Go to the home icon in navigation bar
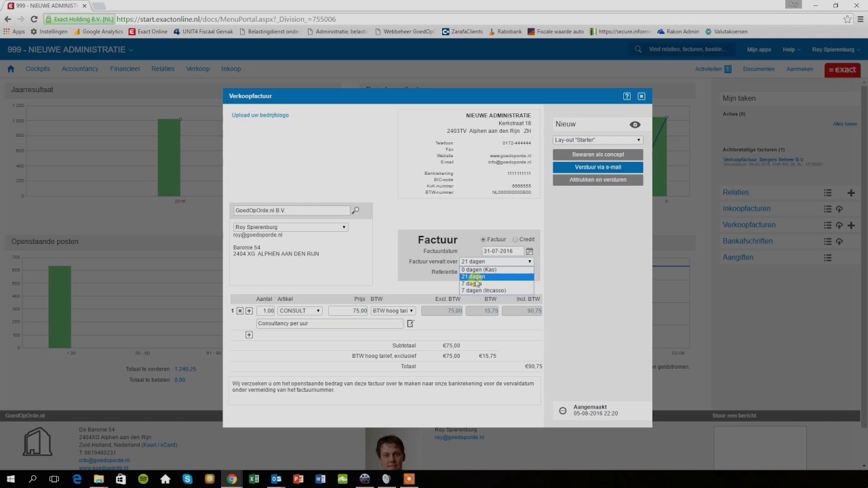This screenshot has height=488, width=868. click(x=11, y=69)
